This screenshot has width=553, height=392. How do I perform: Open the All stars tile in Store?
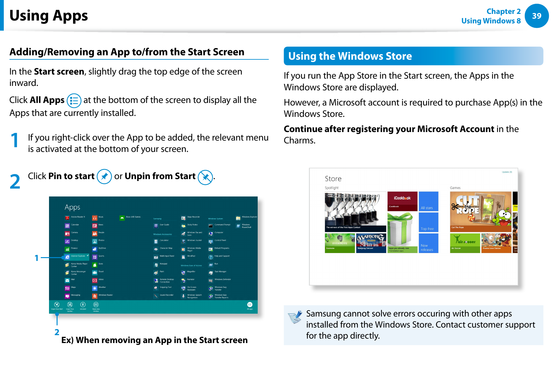pos(428,201)
